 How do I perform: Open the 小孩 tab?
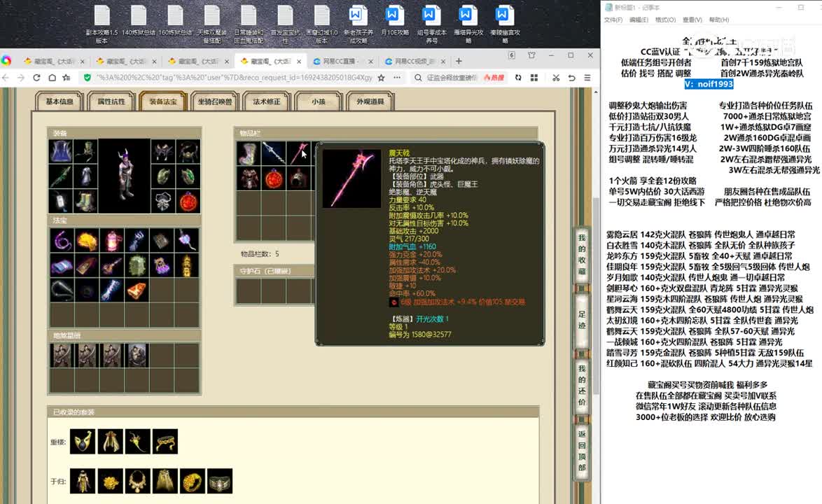tap(318, 101)
